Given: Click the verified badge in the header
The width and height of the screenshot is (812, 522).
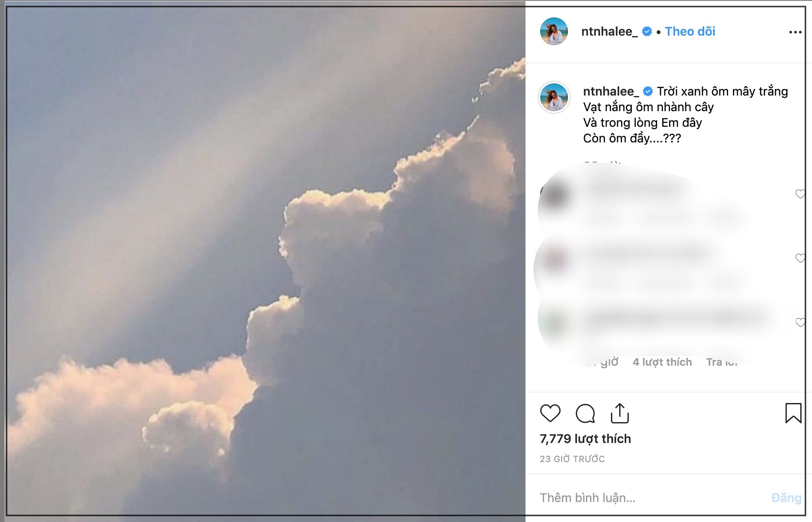Looking at the screenshot, I should (x=647, y=32).
